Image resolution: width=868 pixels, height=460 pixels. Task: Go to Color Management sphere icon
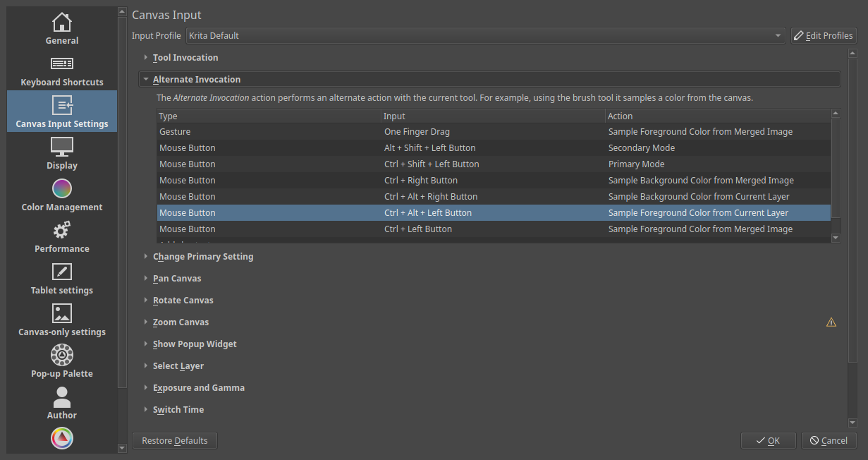coord(62,188)
